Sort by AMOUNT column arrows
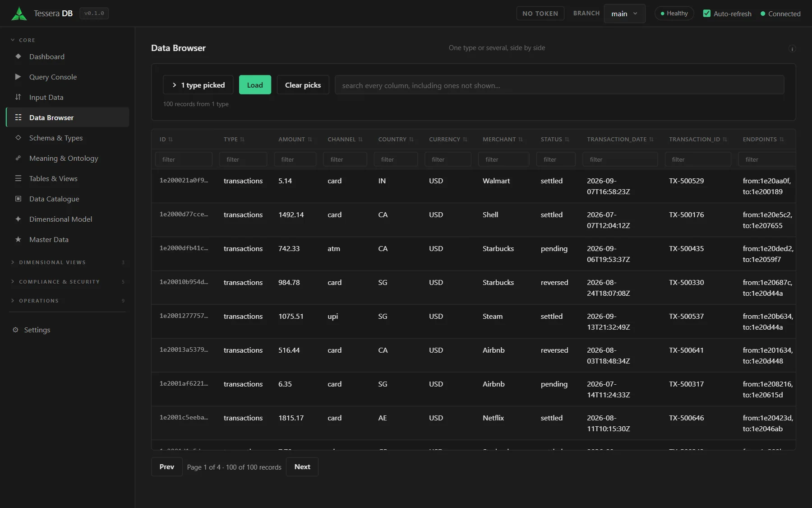Viewport: 812px width, 508px height. (x=310, y=140)
